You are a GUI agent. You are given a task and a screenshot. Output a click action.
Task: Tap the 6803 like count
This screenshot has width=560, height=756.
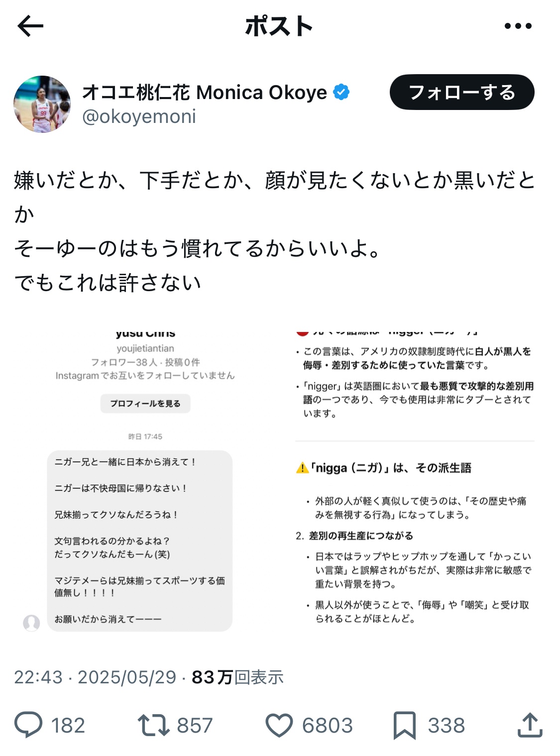327,725
